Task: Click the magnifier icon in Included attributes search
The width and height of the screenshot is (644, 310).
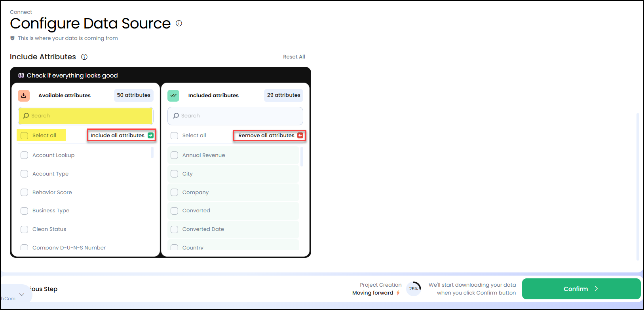Action: tap(176, 116)
